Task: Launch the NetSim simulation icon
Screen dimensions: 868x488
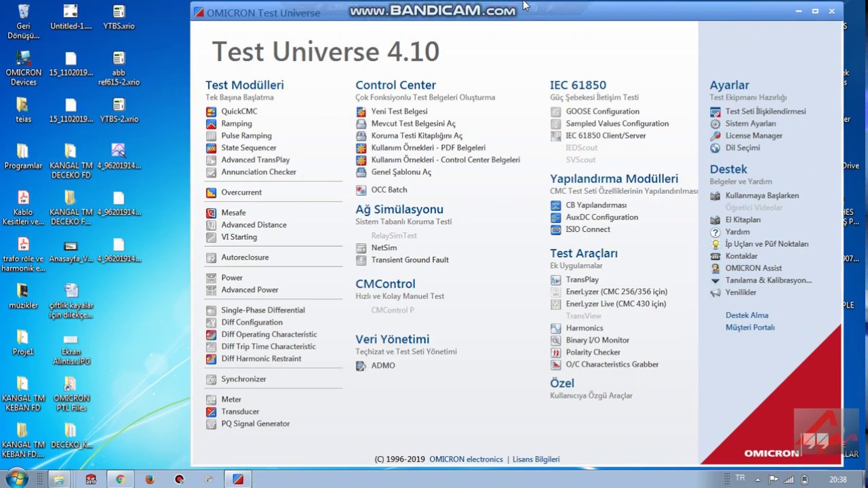Action: (361, 248)
